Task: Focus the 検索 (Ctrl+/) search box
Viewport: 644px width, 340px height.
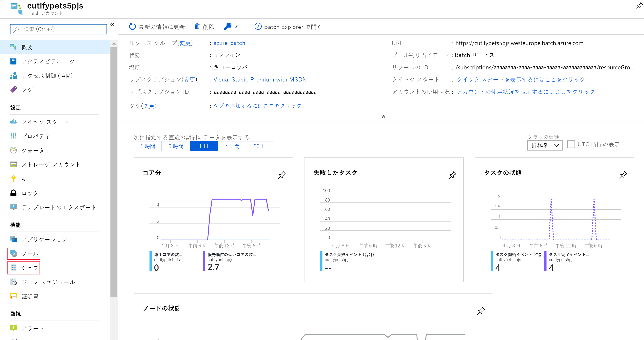Action: pyautogui.click(x=58, y=29)
